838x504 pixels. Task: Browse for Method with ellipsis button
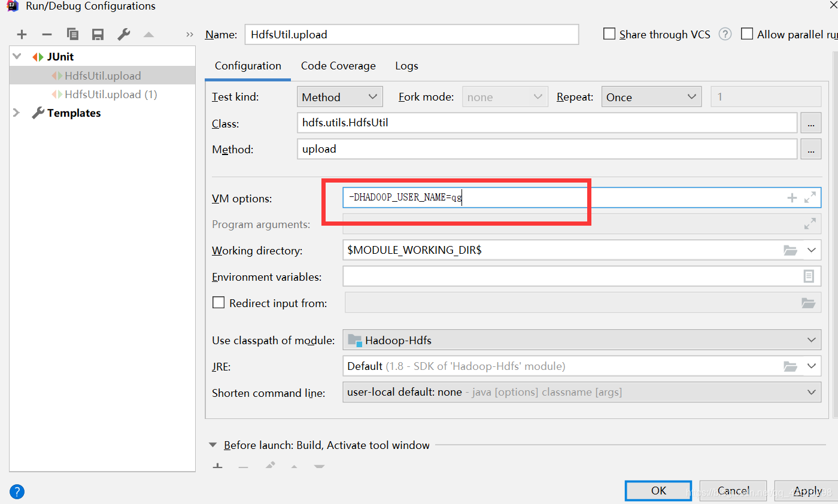[x=810, y=149]
